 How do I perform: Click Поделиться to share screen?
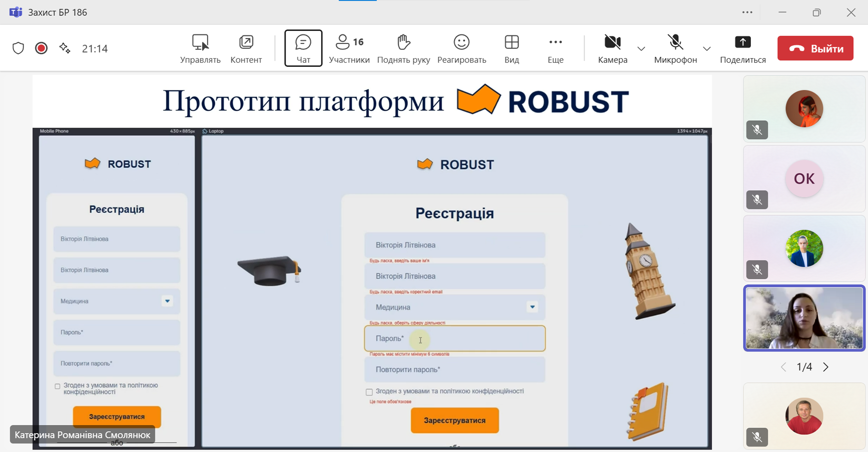[x=743, y=48]
